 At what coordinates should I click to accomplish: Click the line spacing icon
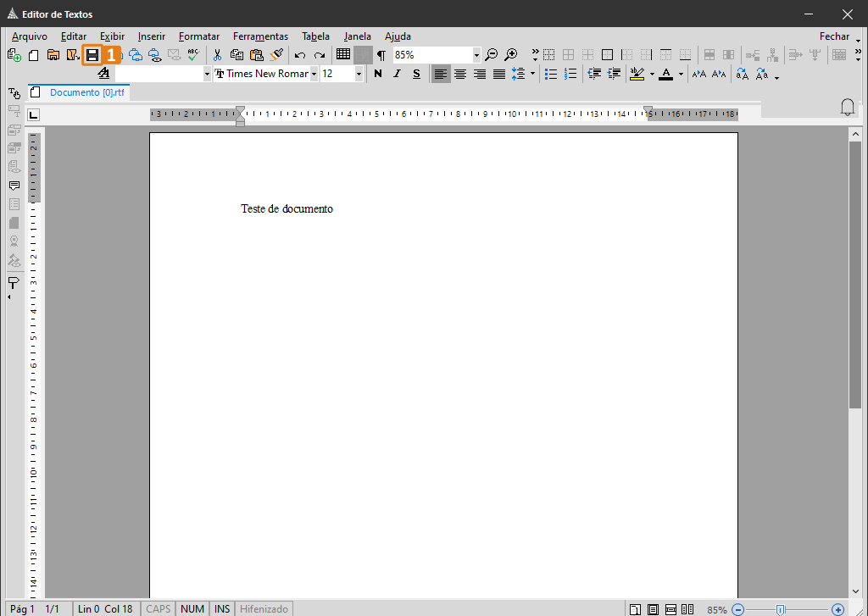pyautogui.click(x=518, y=74)
